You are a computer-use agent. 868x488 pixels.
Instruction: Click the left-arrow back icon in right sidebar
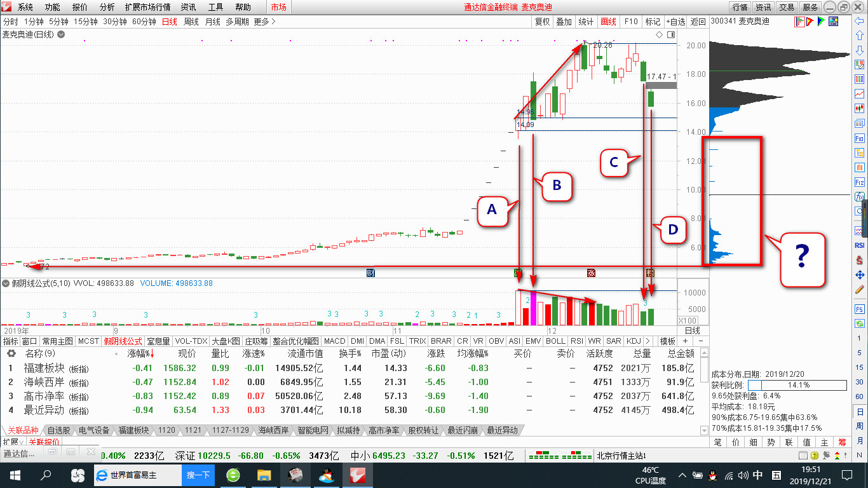[860, 22]
